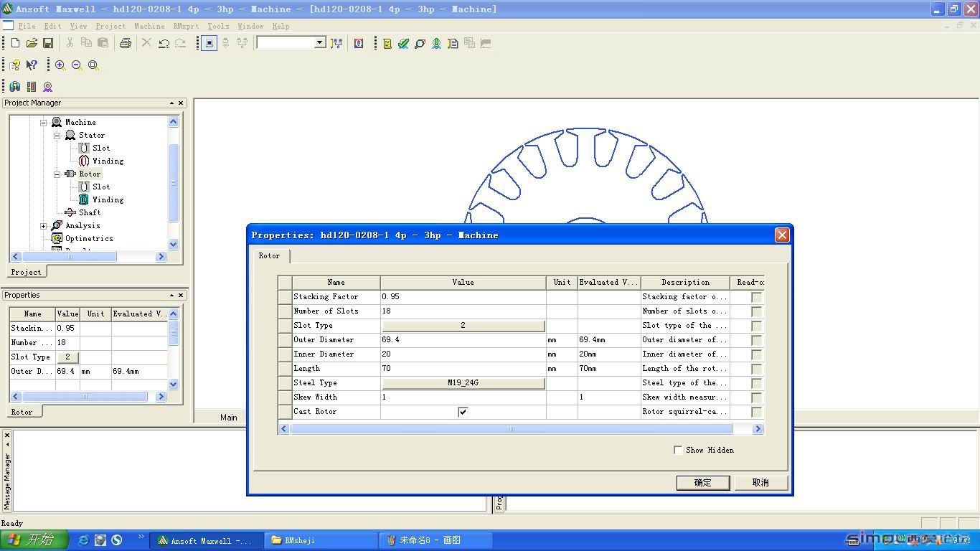Switch to the Main tab in viewport
This screenshot has width=980, height=551.
[229, 418]
